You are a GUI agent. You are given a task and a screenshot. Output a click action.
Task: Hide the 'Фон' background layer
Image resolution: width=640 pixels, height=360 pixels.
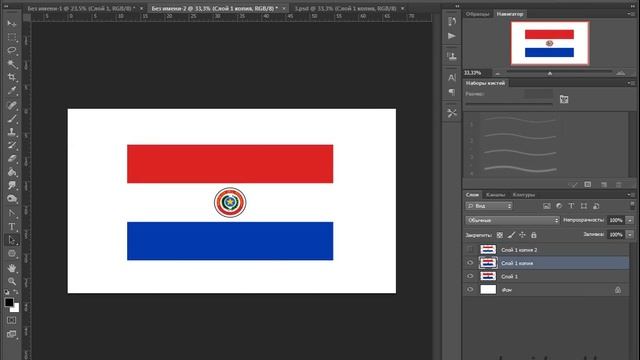[x=470, y=289]
